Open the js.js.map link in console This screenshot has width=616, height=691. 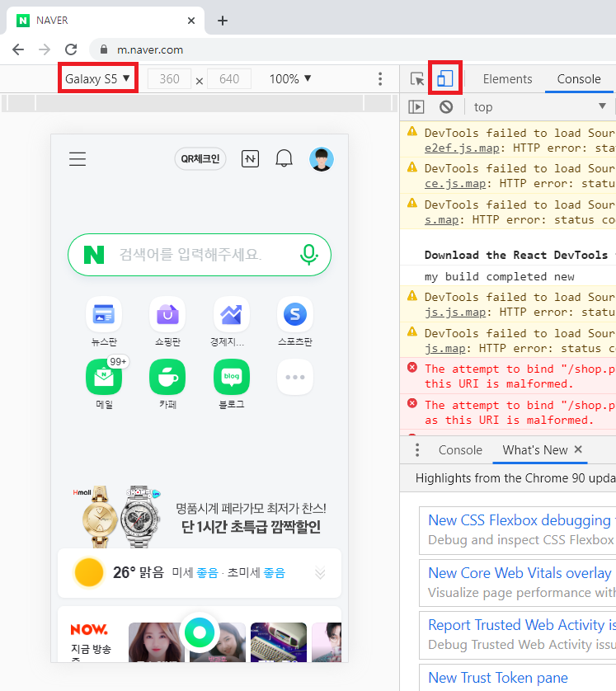455,313
